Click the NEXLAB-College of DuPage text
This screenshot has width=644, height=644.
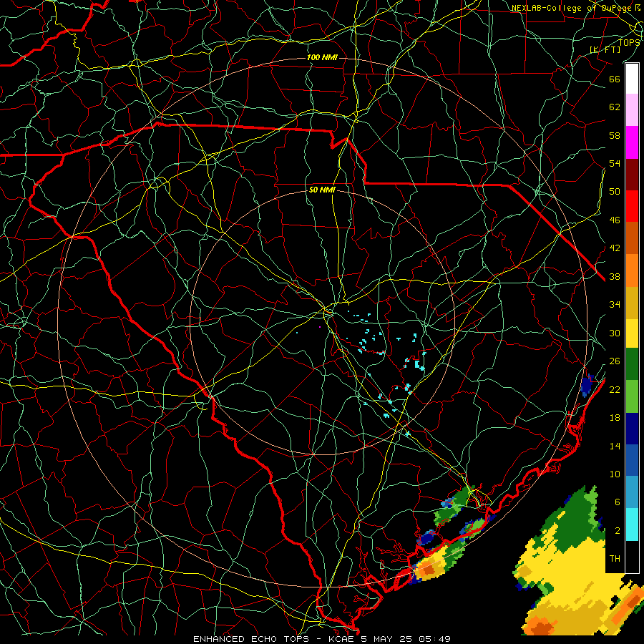(x=572, y=8)
